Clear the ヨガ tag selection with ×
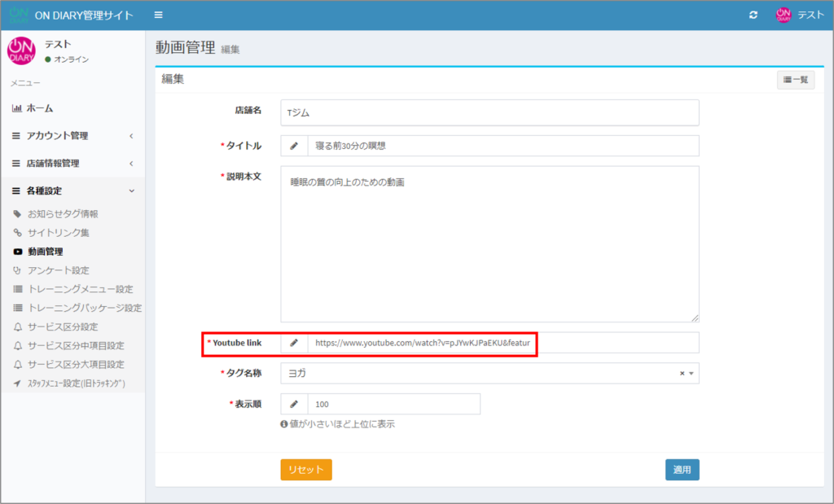Viewport: 834px width, 504px height. [682, 373]
